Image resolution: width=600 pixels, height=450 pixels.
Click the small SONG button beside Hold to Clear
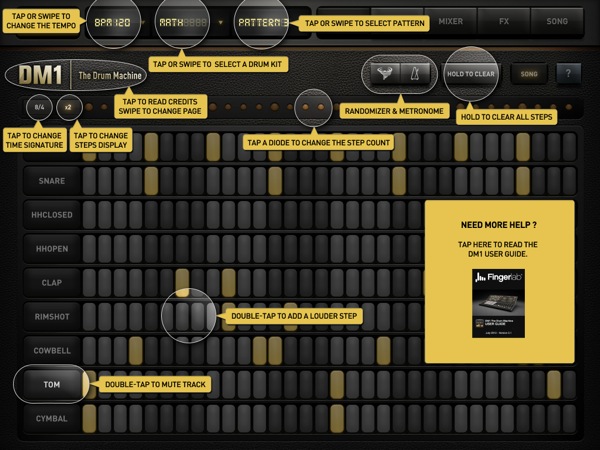click(x=529, y=74)
